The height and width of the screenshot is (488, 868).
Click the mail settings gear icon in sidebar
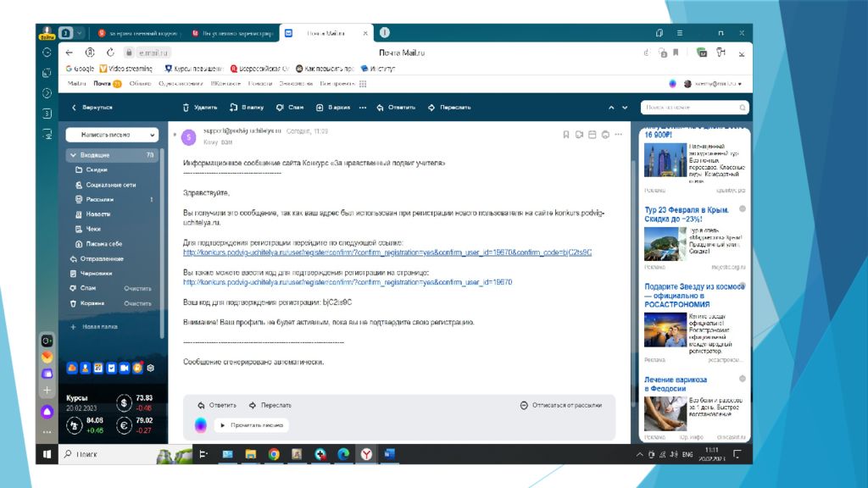pos(151,368)
